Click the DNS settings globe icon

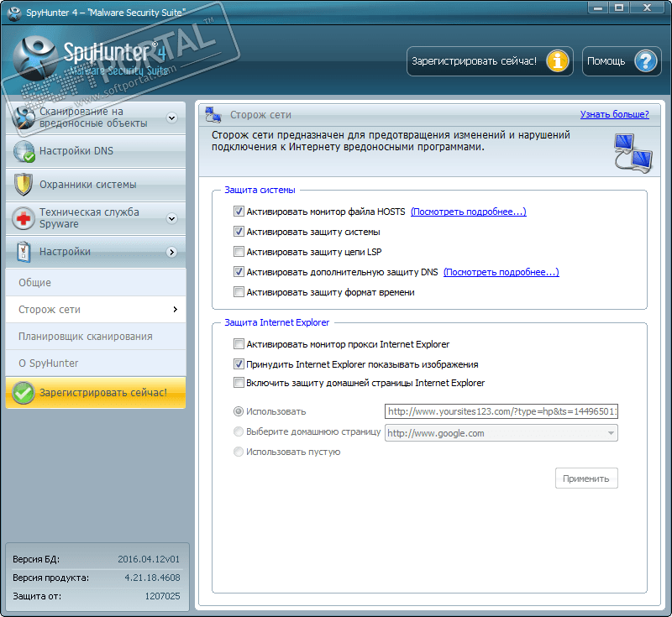[24, 151]
